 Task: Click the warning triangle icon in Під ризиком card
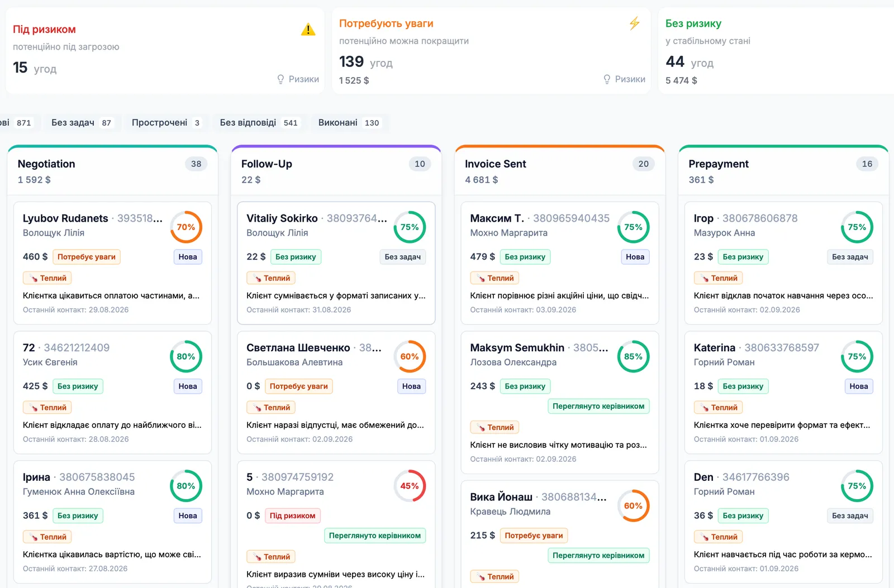pyautogui.click(x=308, y=30)
